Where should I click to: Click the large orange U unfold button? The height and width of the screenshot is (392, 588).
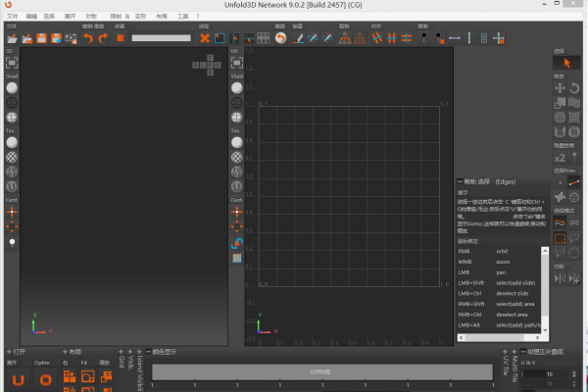(18, 379)
